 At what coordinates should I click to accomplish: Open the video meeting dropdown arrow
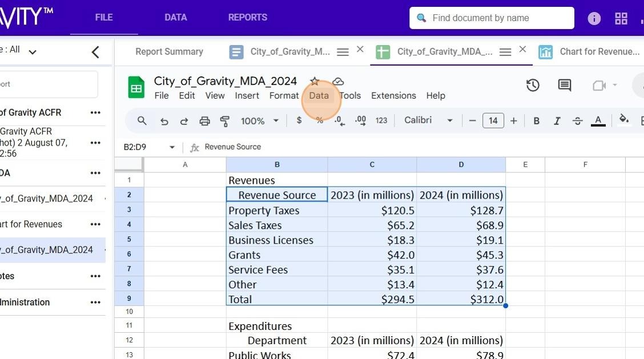(x=615, y=85)
